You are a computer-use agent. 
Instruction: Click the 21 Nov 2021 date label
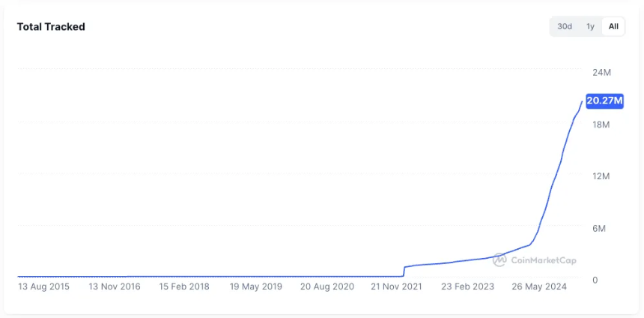point(397,286)
